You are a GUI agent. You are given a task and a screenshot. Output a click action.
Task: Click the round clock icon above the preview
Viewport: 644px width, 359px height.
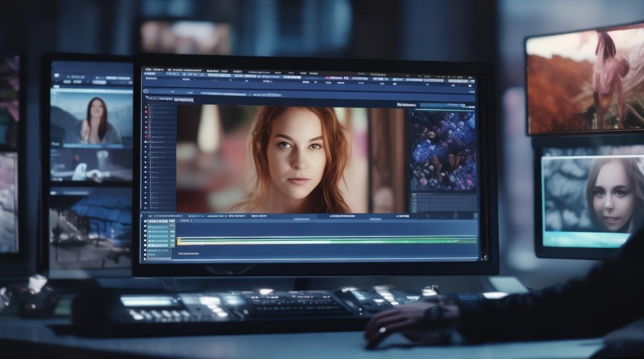(146, 91)
